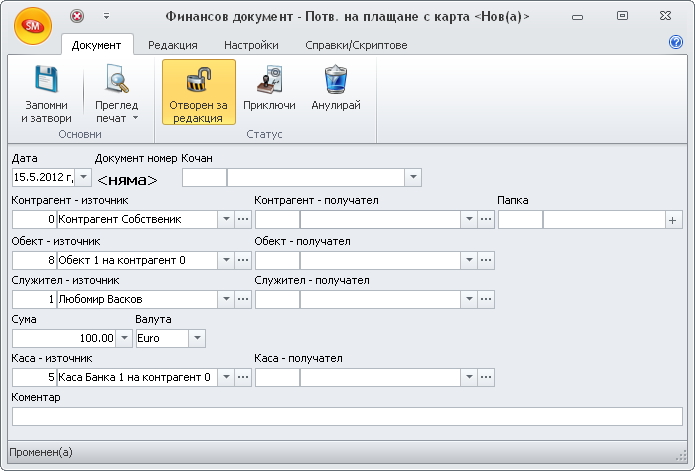The width and height of the screenshot is (695, 471).
Task: Click the <няма> document number text
Action: [127, 180]
